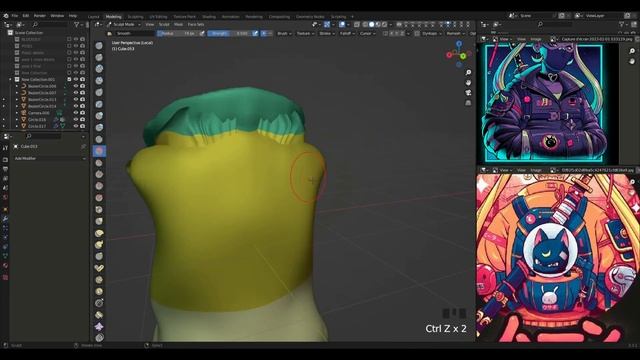Open the Brush settings dropdown
The height and width of the screenshot is (360, 640).
pyautogui.click(x=284, y=33)
